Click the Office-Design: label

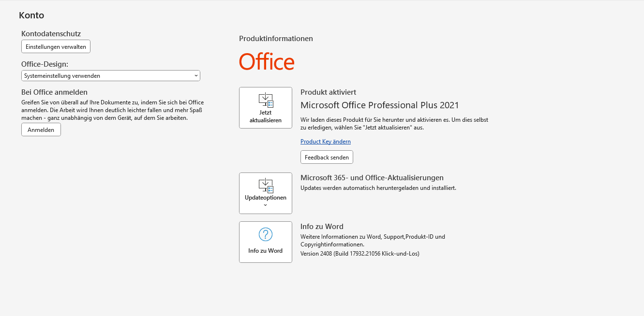tap(45, 64)
